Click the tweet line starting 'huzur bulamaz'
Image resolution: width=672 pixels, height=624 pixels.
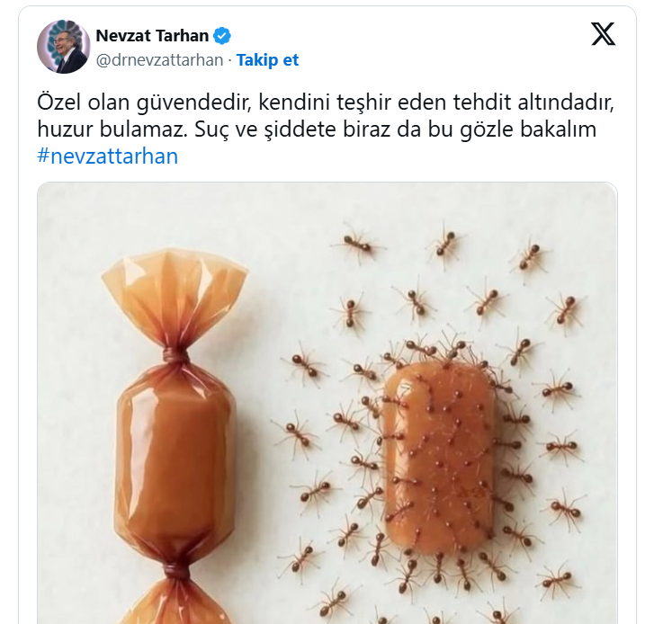point(317,129)
